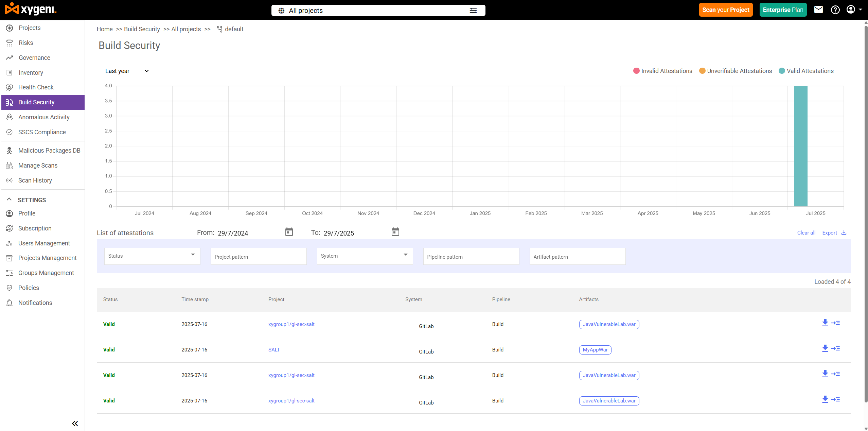Image resolution: width=868 pixels, height=431 pixels.
Task: Click the project filter sliders icon
Action: pyautogui.click(x=473, y=11)
